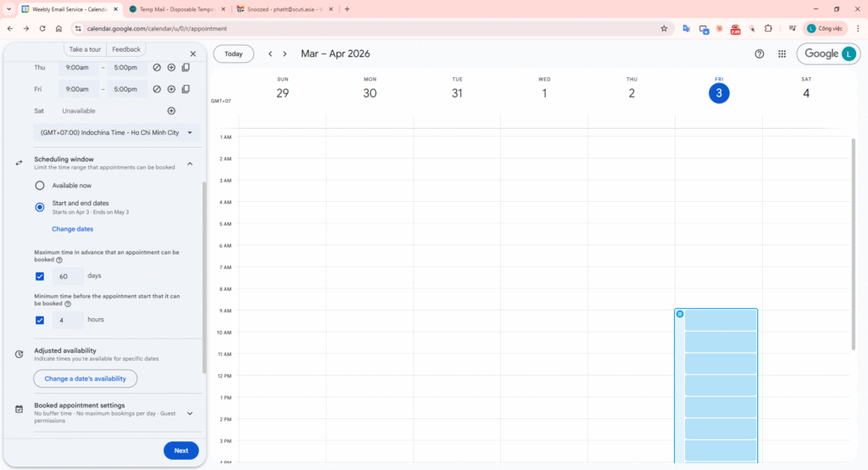Add another time period to Friday
The image size is (868, 470).
pos(171,89)
